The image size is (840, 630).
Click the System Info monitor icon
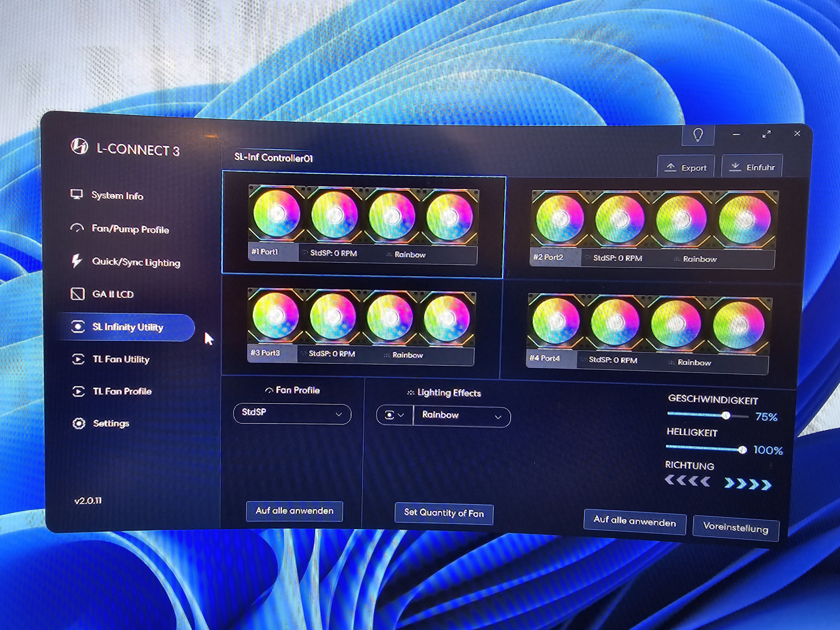click(x=77, y=194)
